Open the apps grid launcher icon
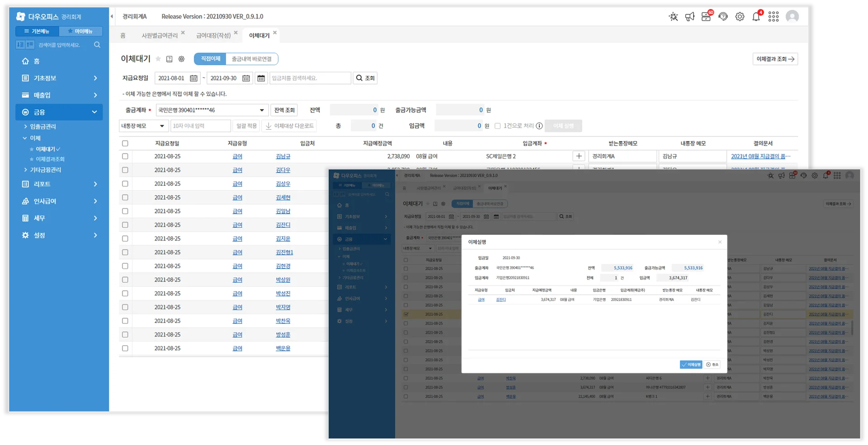 tap(774, 17)
